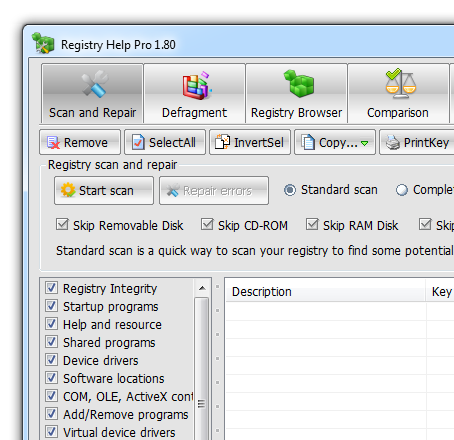Click the InvertSel button label
The image size is (454, 440).
(x=259, y=143)
